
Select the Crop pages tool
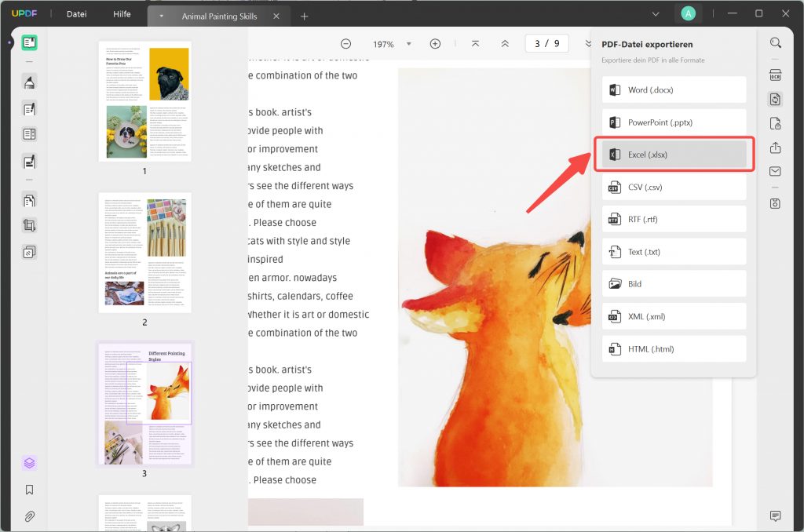[29, 225]
